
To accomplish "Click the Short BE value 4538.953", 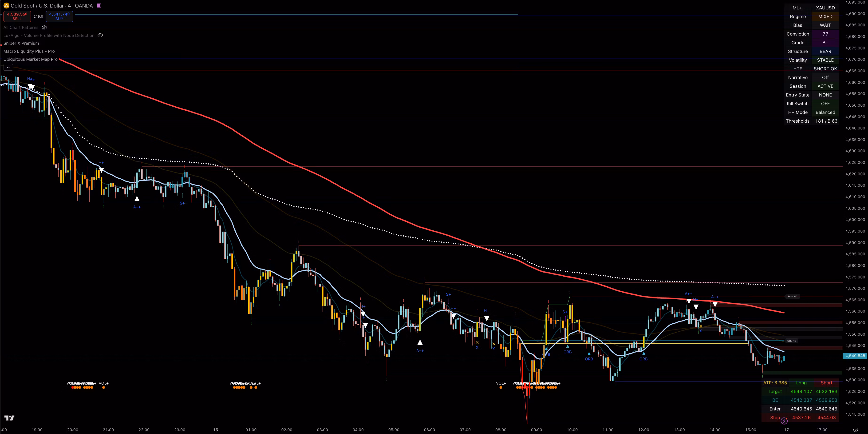I will click(x=827, y=400).
